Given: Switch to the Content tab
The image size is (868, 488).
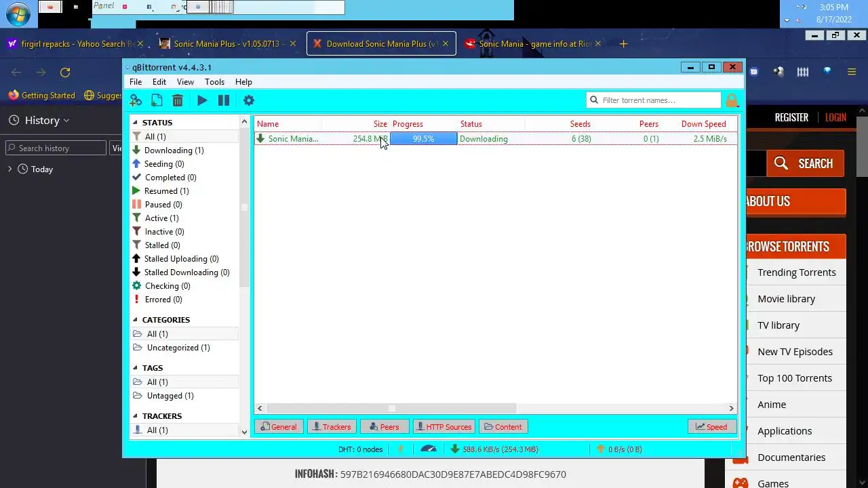Looking at the screenshot, I should tap(503, 427).
